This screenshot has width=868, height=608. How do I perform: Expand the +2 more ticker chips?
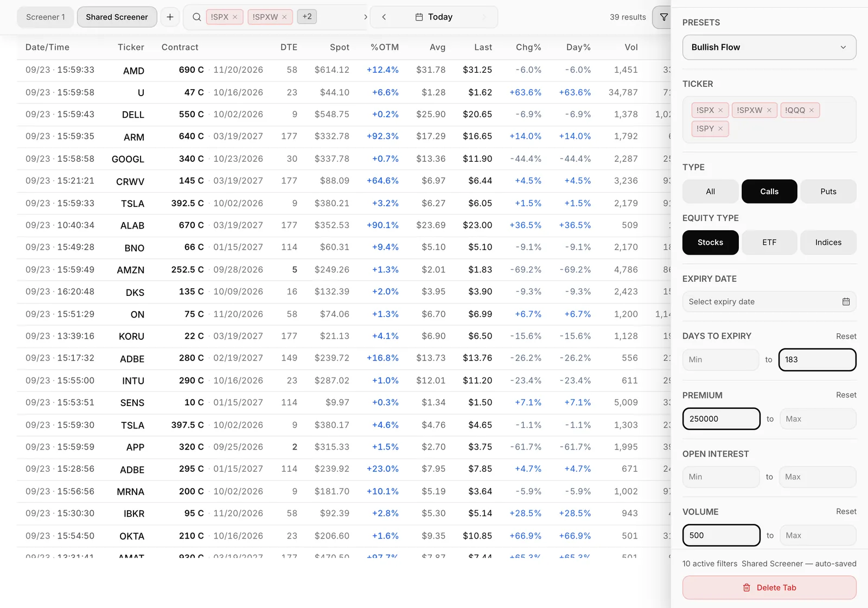point(307,17)
